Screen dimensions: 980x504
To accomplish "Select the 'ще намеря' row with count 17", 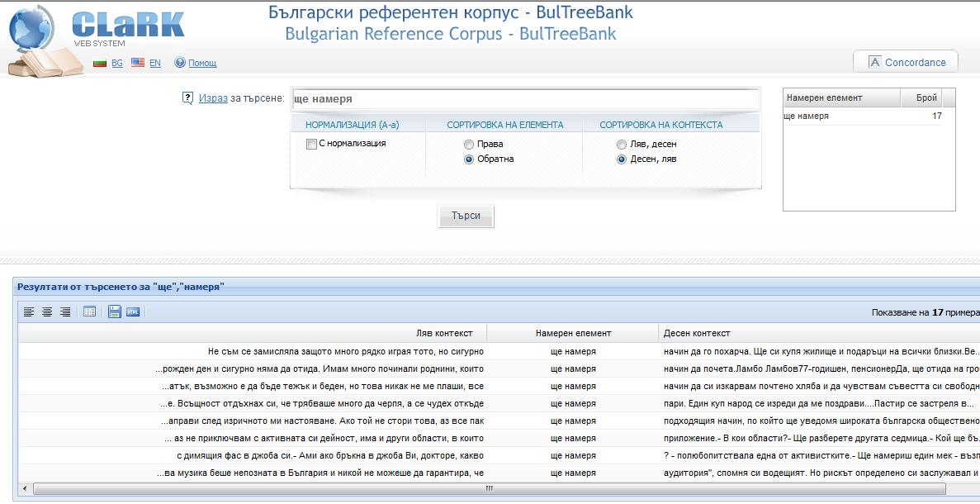I will (863, 116).
